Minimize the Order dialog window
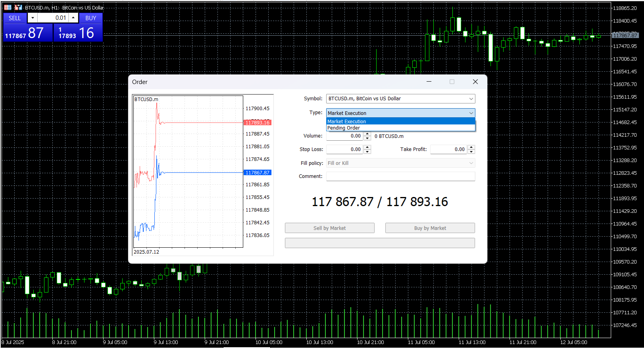The height and width of the screenshot is (348, 644). point(429,82)
